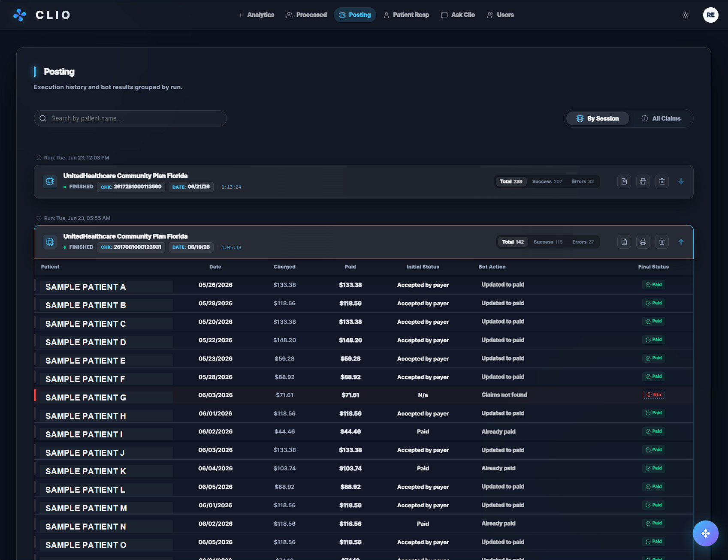Click the search magnifier icon
Screen dimensions: 728x560
tap(43, 118)
